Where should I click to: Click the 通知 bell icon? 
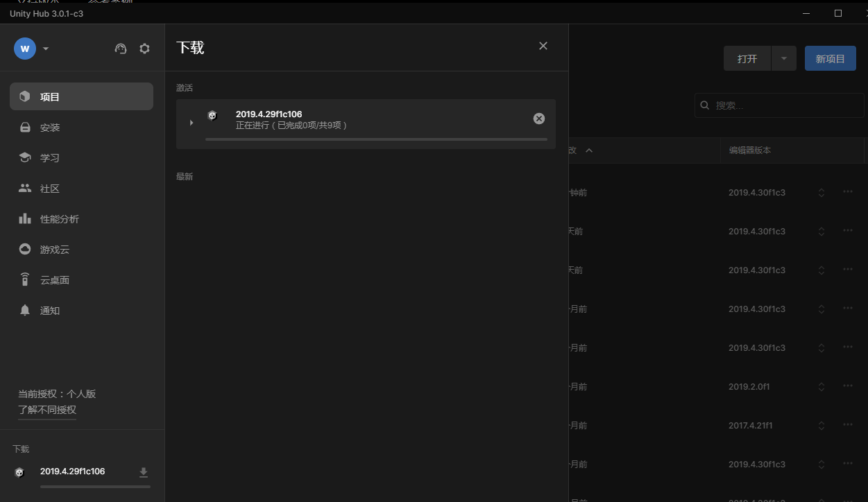25,310
